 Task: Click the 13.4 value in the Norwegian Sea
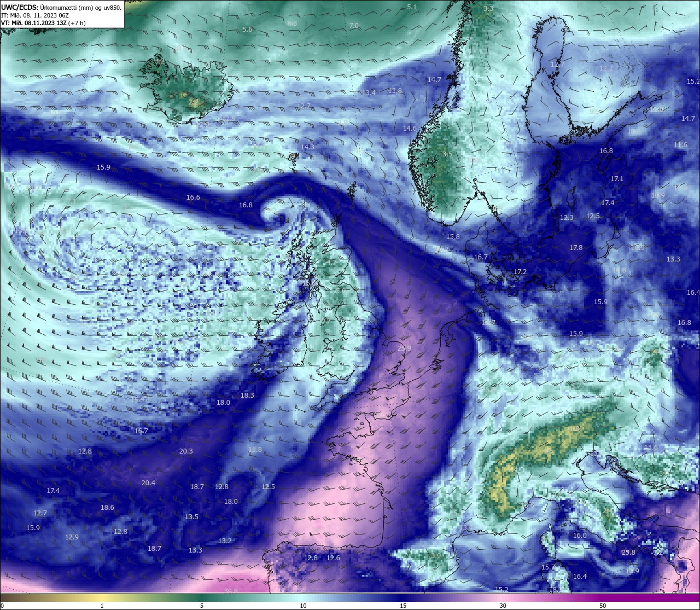pyautogui.click(x=369, y=93)
